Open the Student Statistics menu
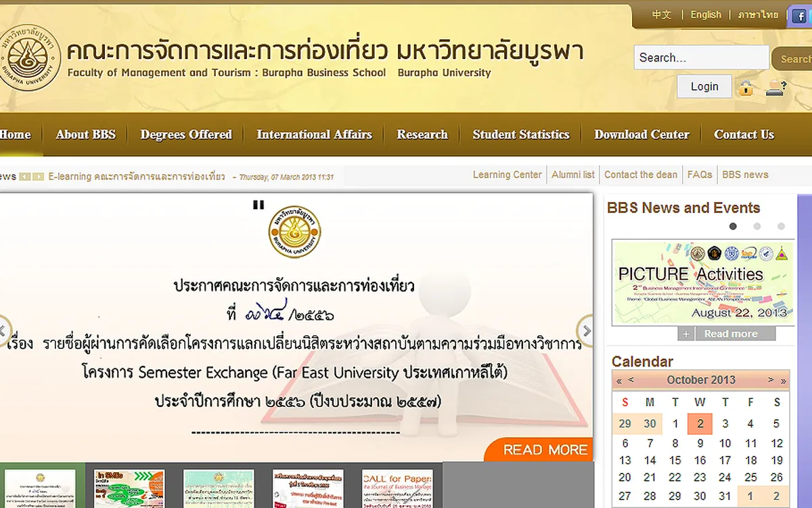 (x=521, y=134)
